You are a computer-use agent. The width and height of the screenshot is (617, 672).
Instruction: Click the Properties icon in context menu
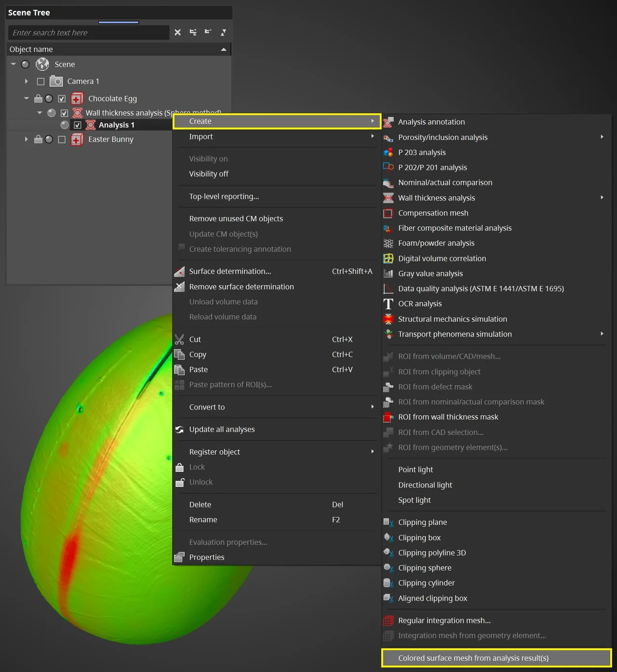point(179,557)
